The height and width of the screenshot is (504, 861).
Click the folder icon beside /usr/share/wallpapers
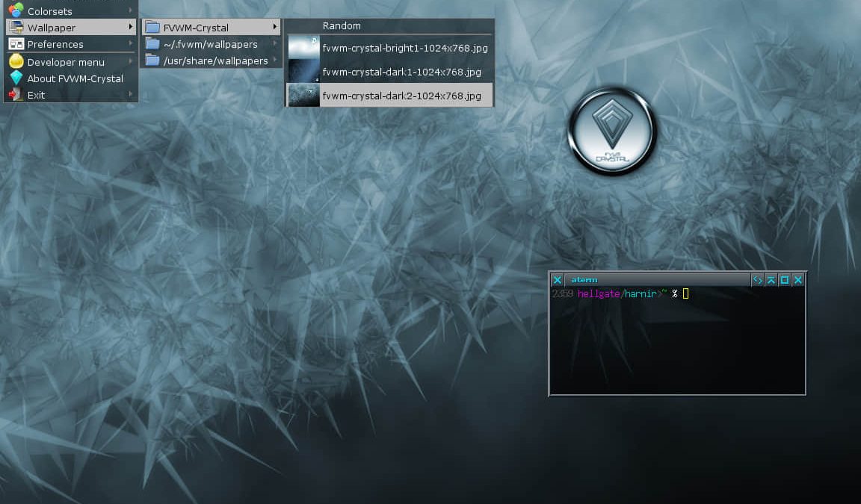pos(152,60)
